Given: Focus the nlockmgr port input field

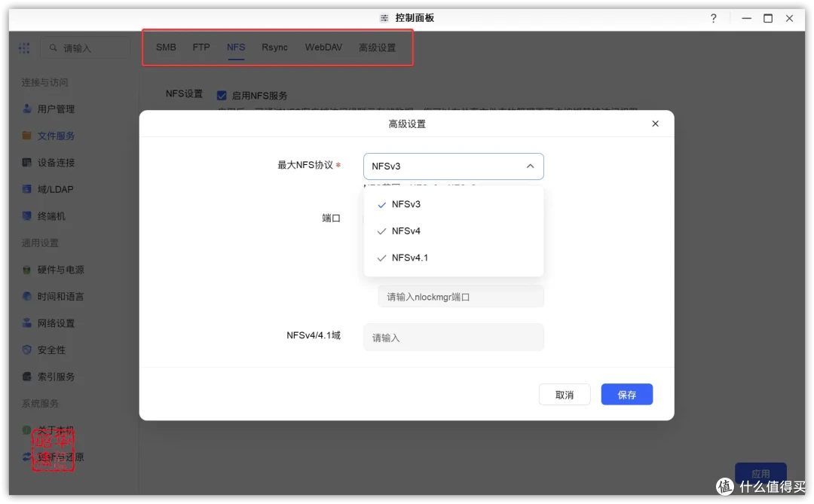Looking at the screenshot, I should (x=461, y=296).
